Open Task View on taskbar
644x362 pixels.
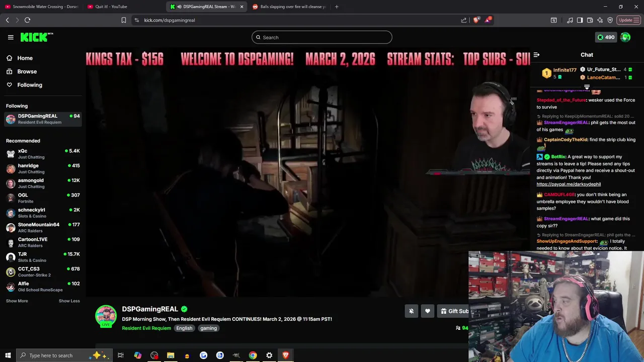point(121,355)
